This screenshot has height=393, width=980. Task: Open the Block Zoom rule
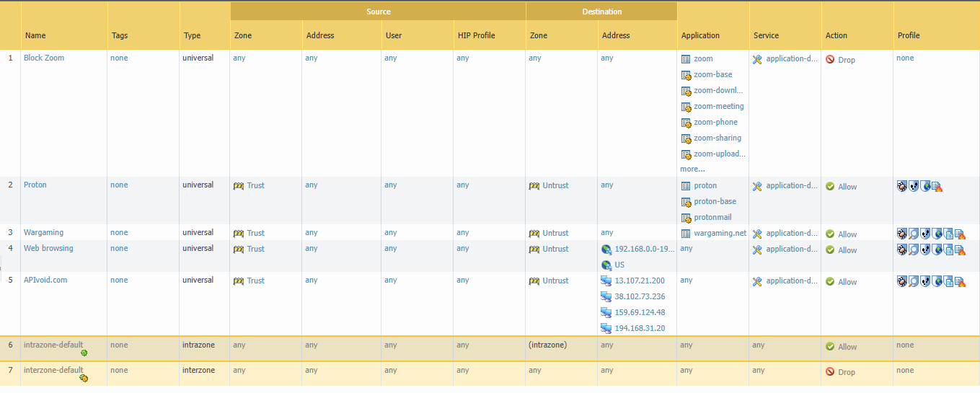tap(44, 58)
